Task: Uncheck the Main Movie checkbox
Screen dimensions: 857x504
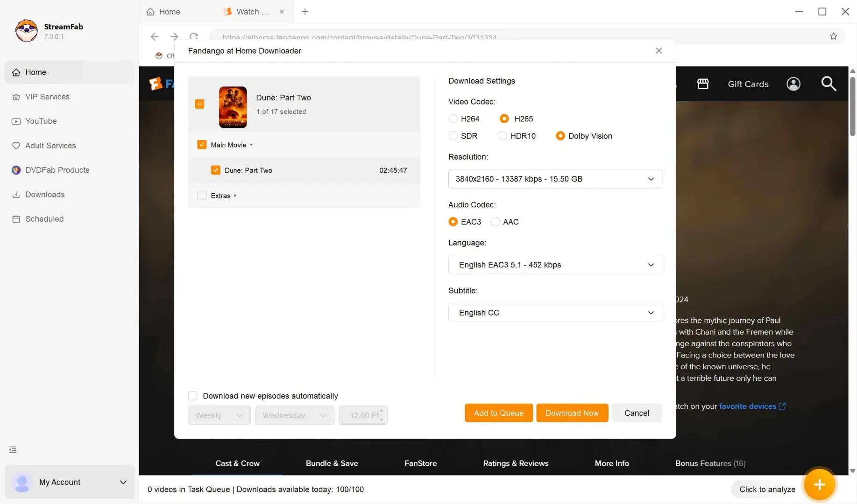Action: click(x=202, y=145)
